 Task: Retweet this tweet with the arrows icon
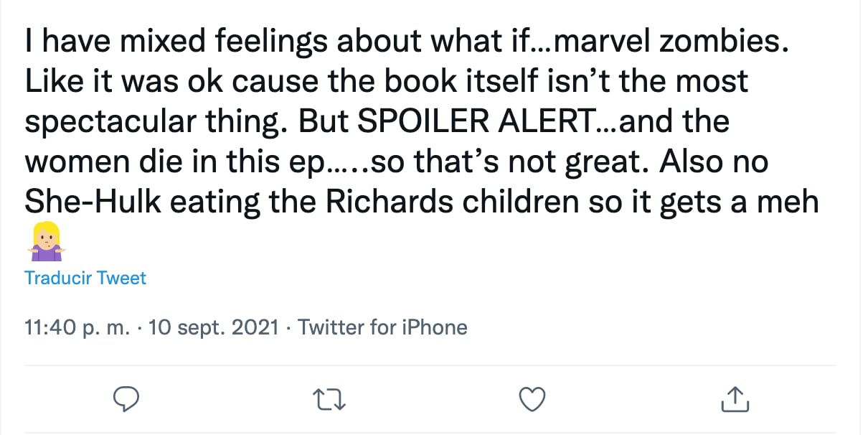pos(331,400)
